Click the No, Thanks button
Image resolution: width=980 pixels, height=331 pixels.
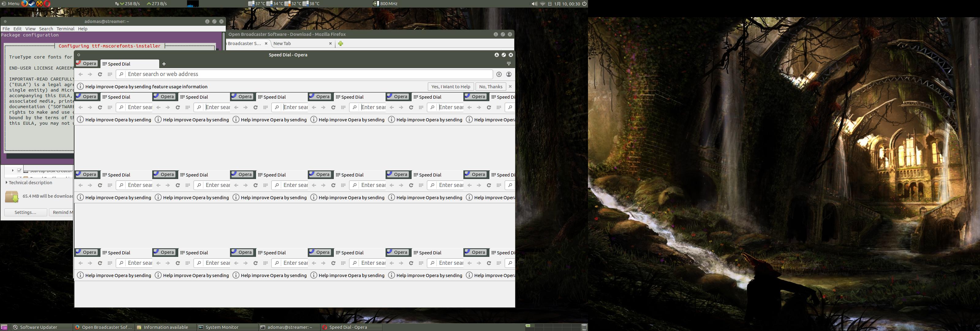click(x=491, y=86)
